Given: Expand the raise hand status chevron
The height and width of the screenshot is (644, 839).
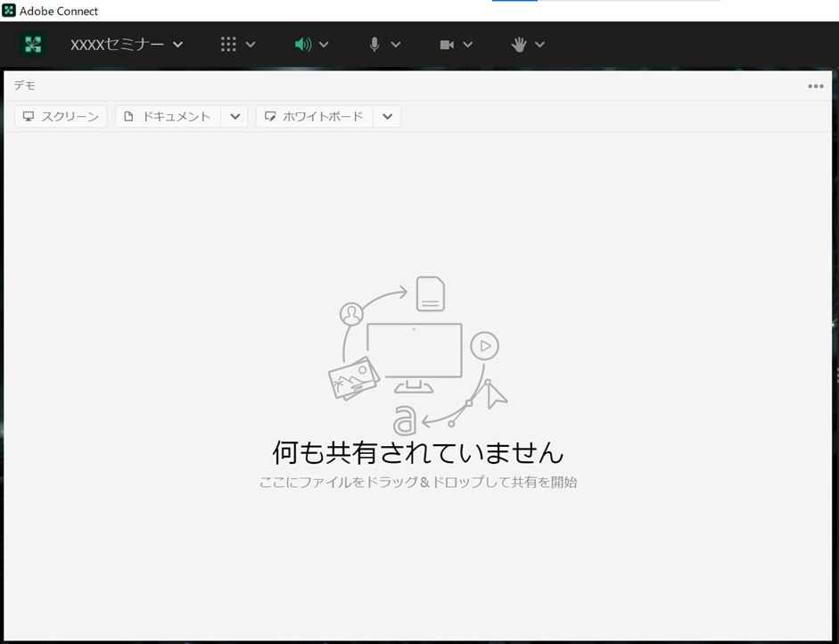Looking at the screenshot, I should click(x=540, y=45).
